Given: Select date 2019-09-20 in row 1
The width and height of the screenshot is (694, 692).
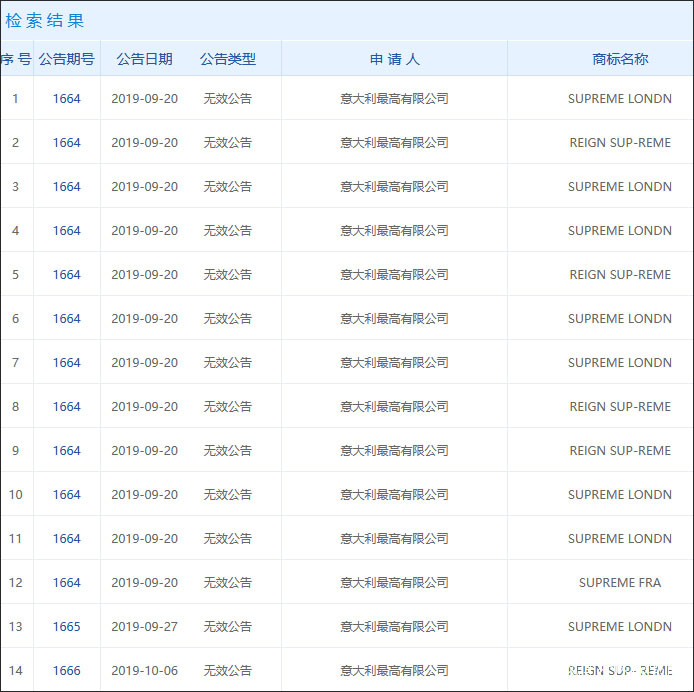Looking at the screenshot, I should pos(144,98).
